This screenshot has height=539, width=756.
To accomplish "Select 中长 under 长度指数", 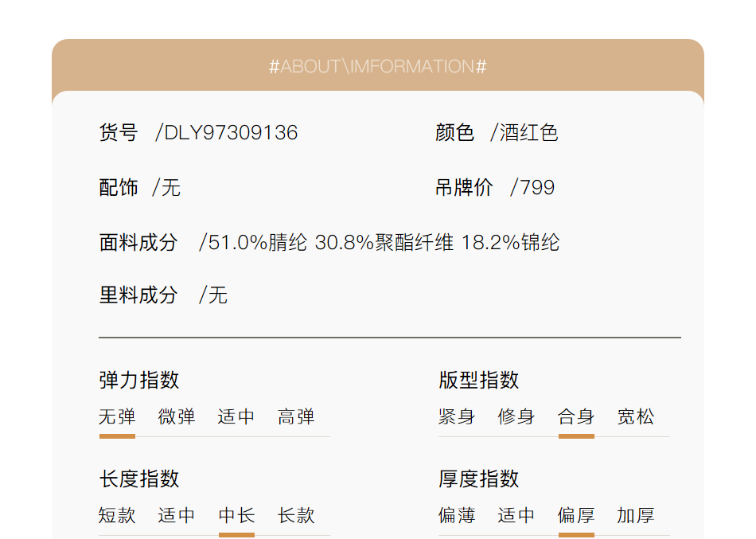I will click(x=236, y=516).
